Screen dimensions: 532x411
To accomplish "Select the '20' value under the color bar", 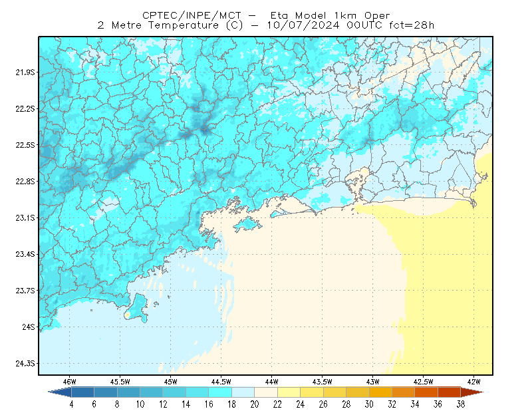I will click(255, 404).
